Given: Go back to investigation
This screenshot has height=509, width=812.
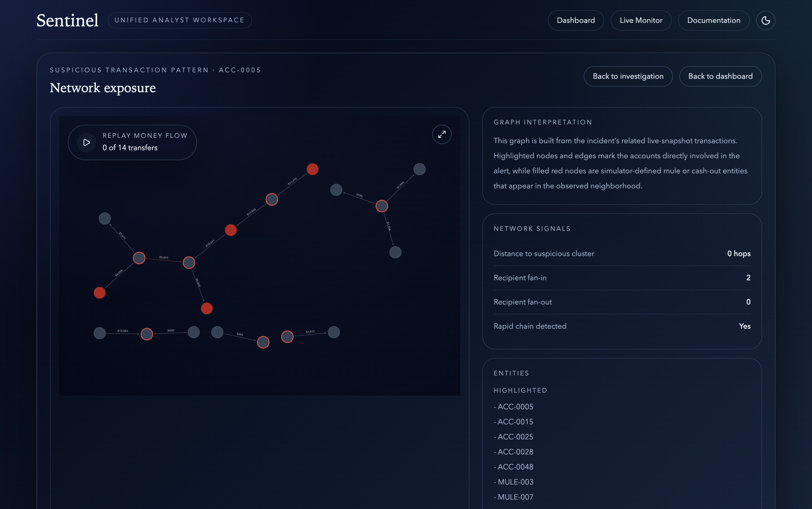Looking at the screenshot, I should click(x=628, y=76).
